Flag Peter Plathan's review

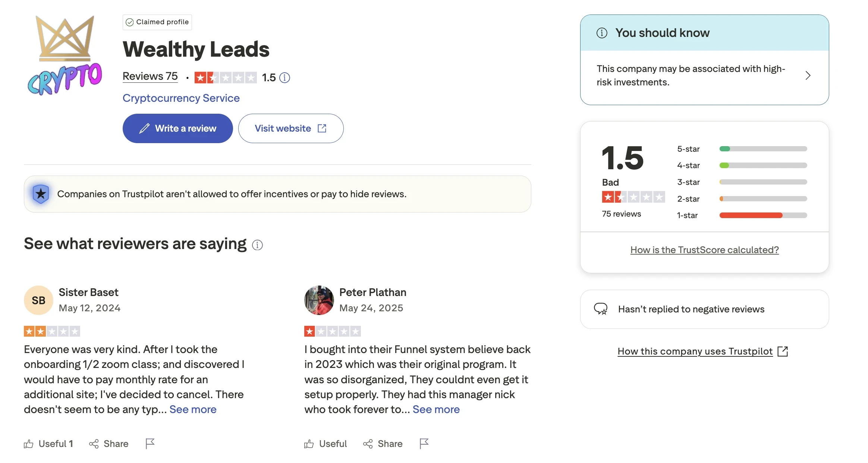pos(424,444)
